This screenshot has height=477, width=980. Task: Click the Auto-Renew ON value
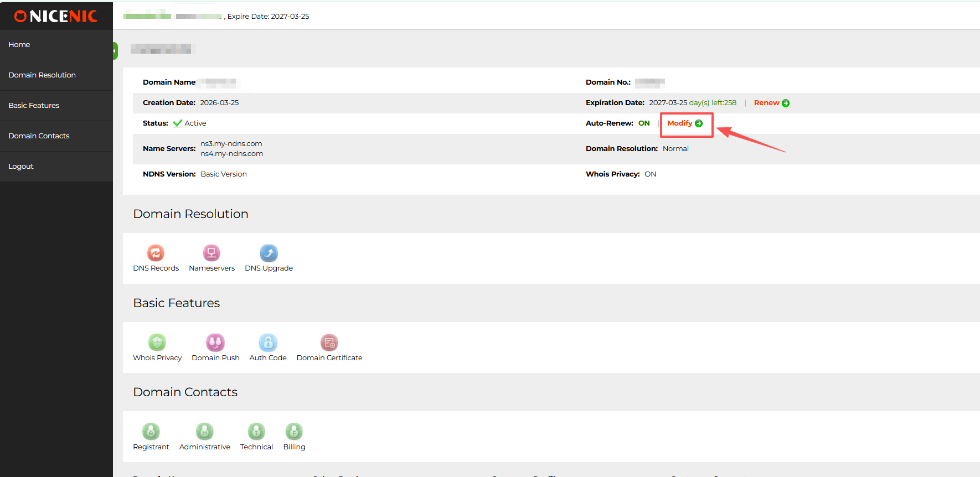pos(644,123)
